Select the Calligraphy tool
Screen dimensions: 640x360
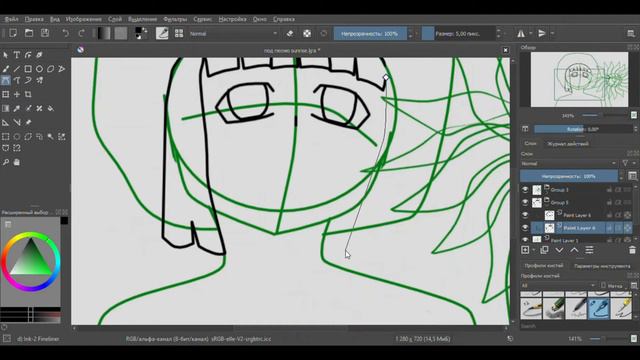tap(40, 55)
